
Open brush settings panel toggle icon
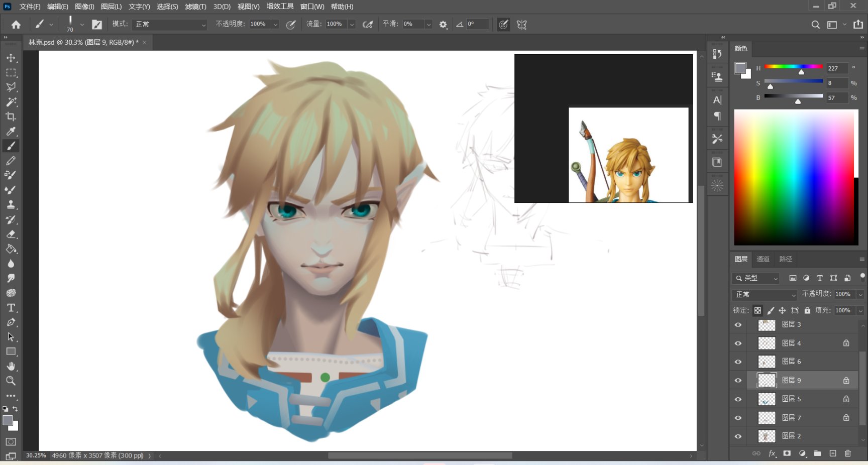click(x=97, y=24)
